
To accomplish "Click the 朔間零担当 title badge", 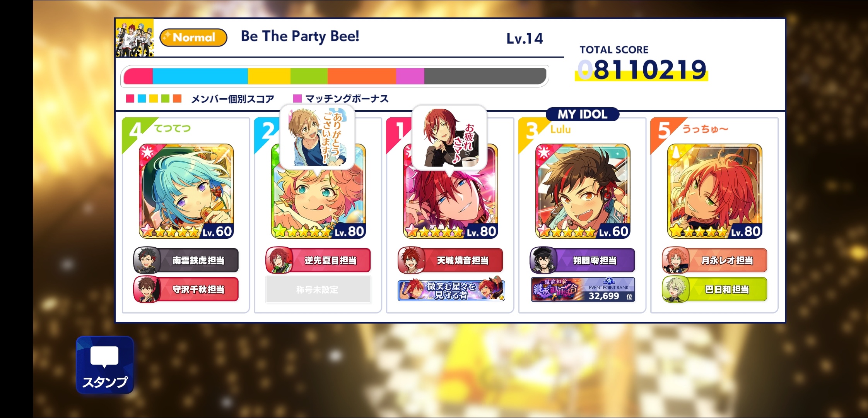I will [583, 260].
